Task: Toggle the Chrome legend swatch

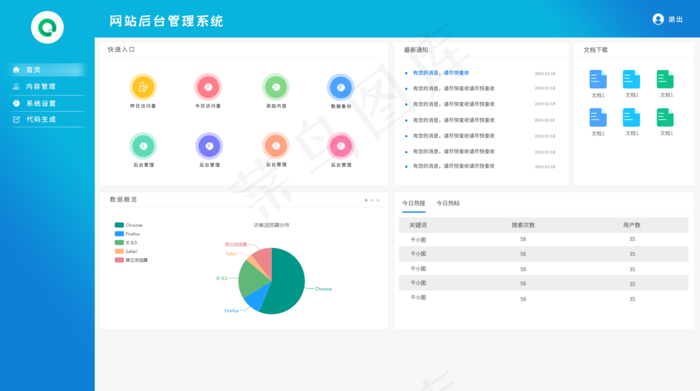Action: [119, 225]
